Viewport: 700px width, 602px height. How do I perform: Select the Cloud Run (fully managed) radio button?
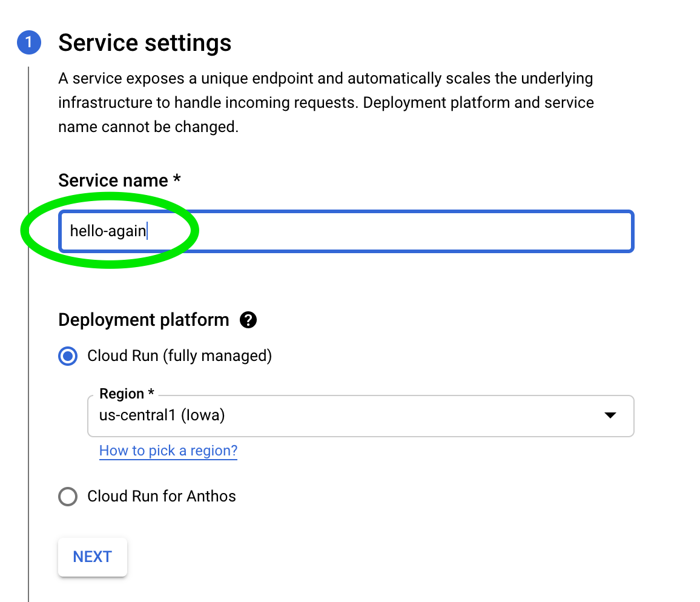click(x=68, y=356)
